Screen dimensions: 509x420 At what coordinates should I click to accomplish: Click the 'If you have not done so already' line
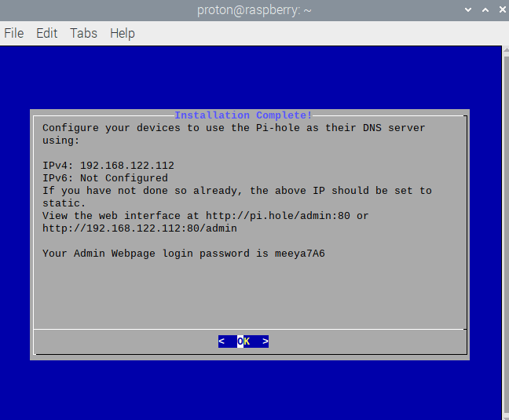click(x=237, y=191)
